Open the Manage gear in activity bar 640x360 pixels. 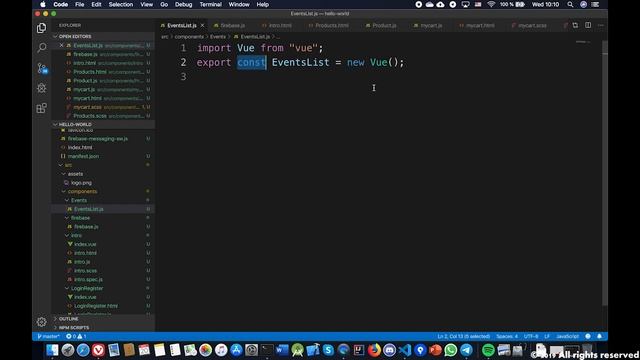[x=41, y=322]
